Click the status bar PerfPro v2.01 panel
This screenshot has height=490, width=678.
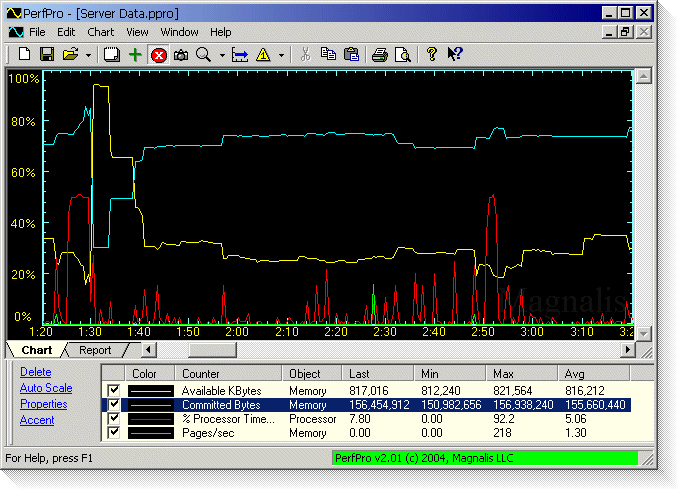point(485,458)
